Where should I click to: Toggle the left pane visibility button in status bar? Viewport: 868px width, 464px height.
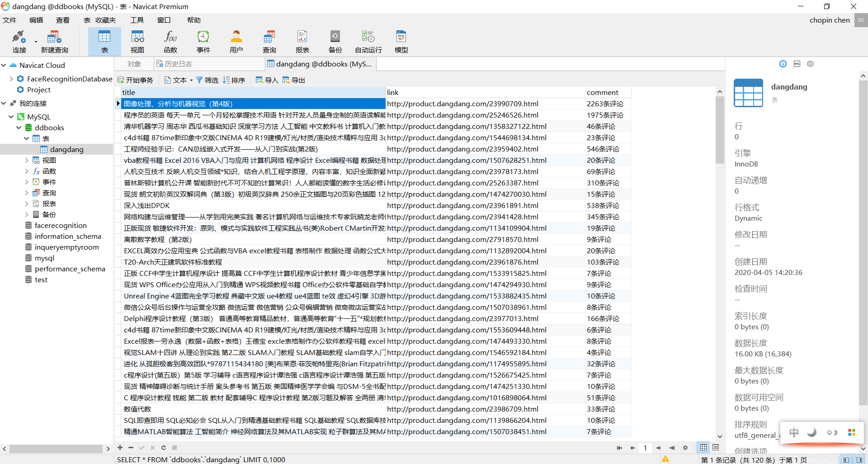point(846,459)
